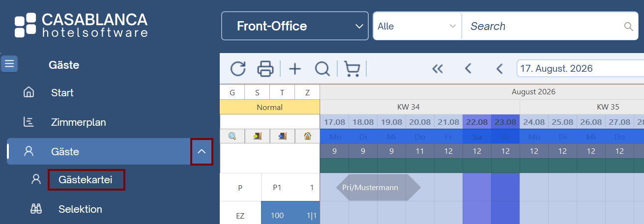The width and height of the screenshot is (644, 224).
Task: Open the Front-Office dropdown
Action: tap(295, 26)
